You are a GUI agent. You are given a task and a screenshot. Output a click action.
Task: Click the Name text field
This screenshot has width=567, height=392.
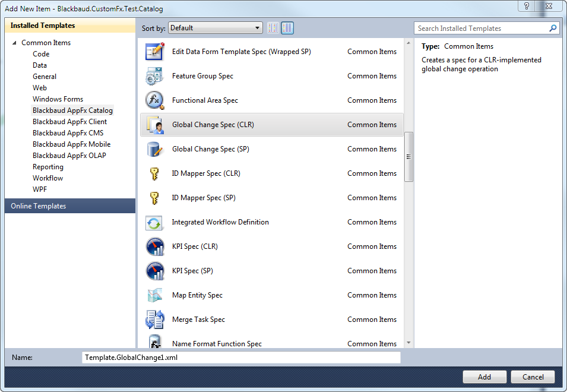coord(241,358)
